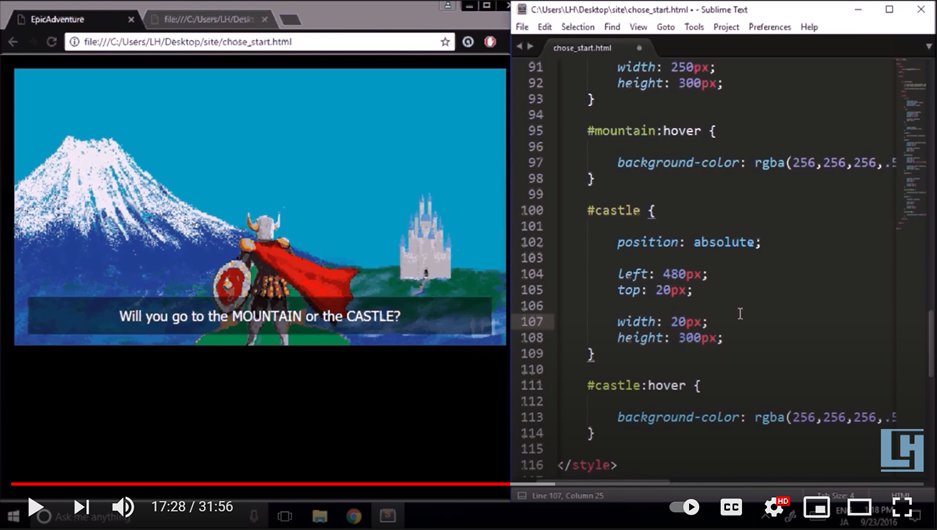937x530 pixels.
Task: Click the Chrome icon in the taskbar
Action: tap(354, 516)
